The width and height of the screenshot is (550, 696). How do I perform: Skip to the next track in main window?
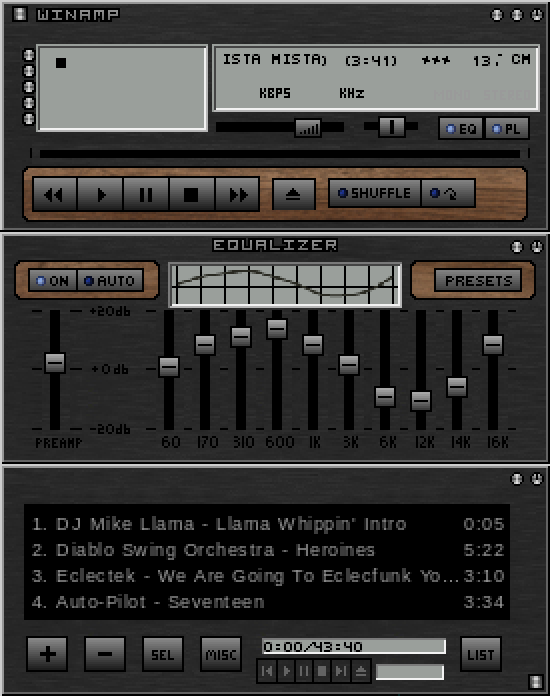[237, 194]
